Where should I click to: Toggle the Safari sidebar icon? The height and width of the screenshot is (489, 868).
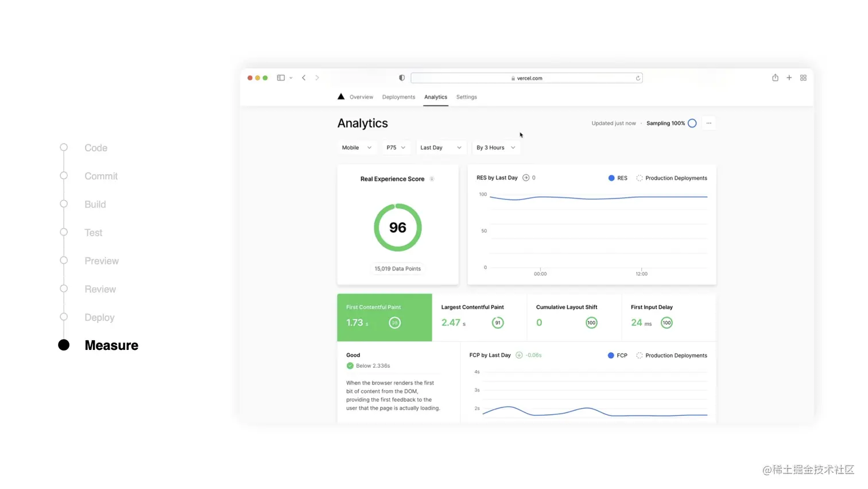(x=281, y=78)
